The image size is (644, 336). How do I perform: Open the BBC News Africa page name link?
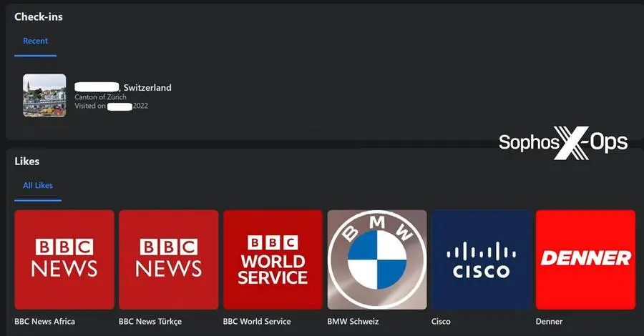pos(45,321)
